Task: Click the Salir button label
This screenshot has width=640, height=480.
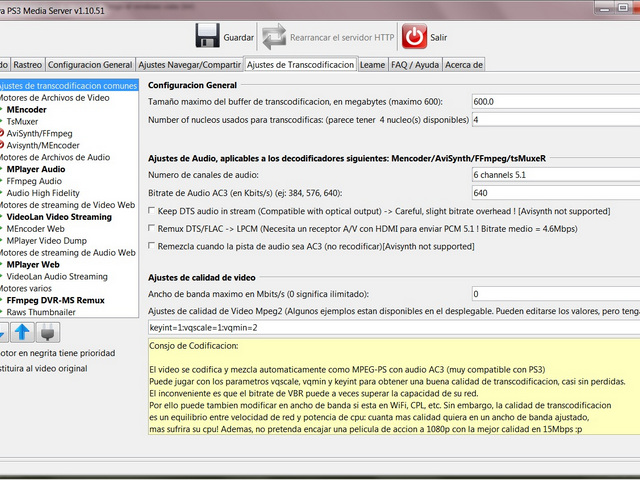Action: (x=438, y=38)
